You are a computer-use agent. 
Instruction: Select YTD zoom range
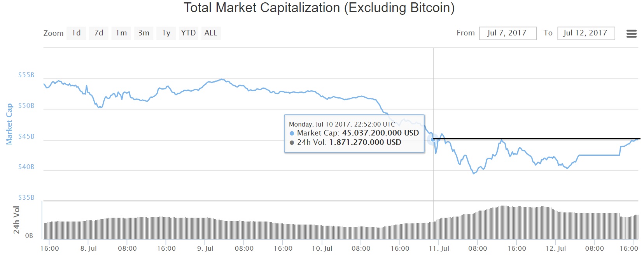(188, 33)
